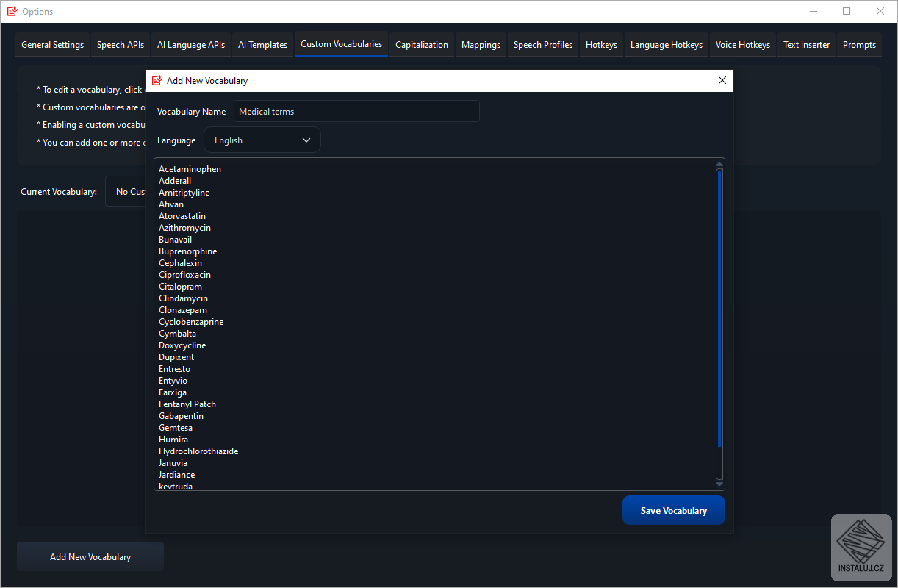Open the Language Hotkeys tab
This screenshot has height=588, width=898.
pyautogui.click(x=667, y=45)
